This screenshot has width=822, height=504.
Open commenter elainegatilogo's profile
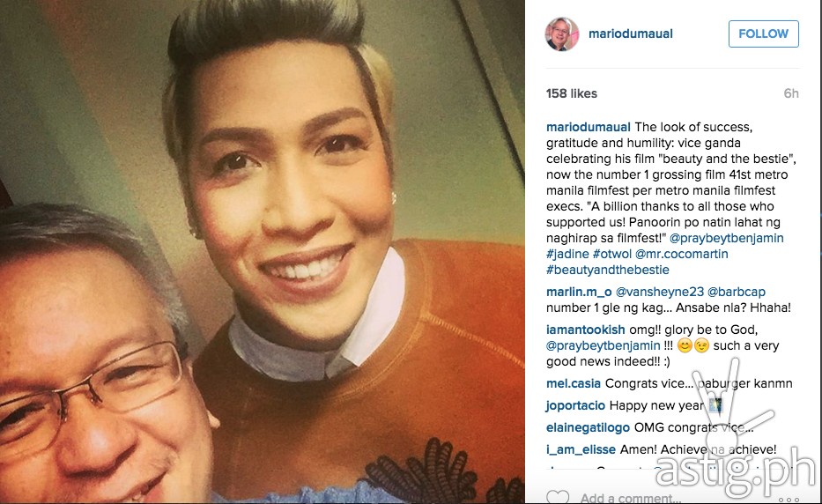[588, 427]
